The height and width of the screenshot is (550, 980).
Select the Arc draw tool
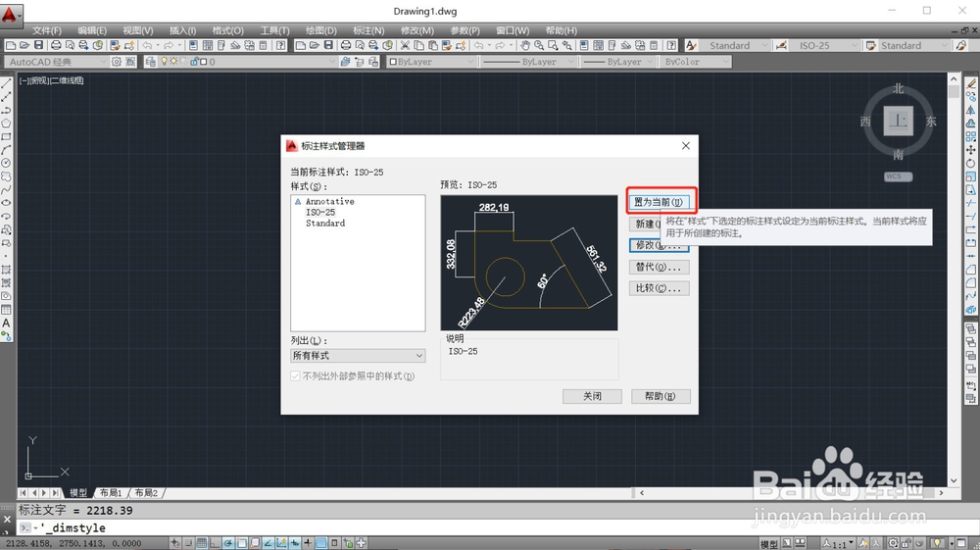6,150
